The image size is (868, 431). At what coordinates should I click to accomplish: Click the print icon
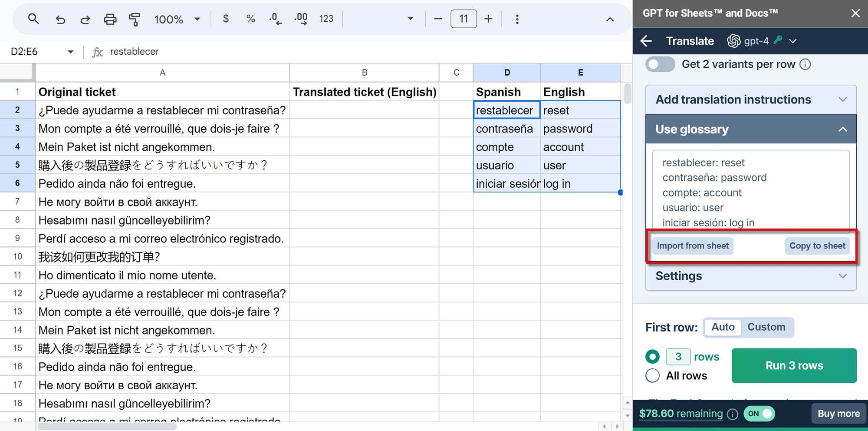coord(110,19)
